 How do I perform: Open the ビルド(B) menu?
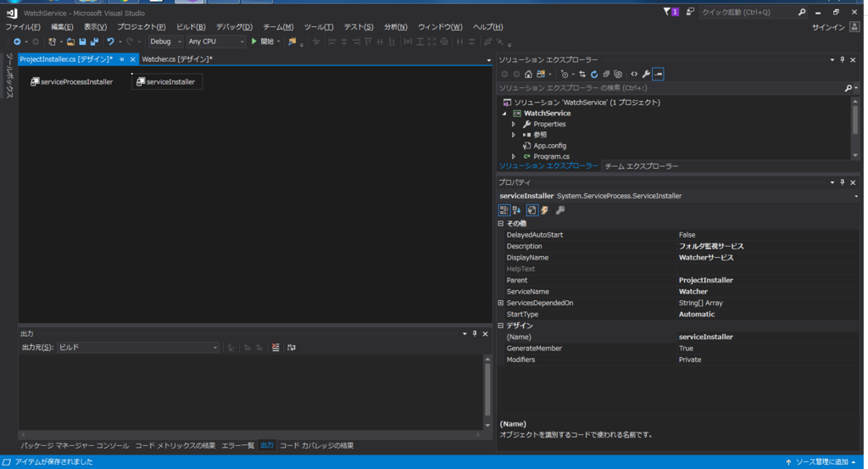[x=191, y=27]
